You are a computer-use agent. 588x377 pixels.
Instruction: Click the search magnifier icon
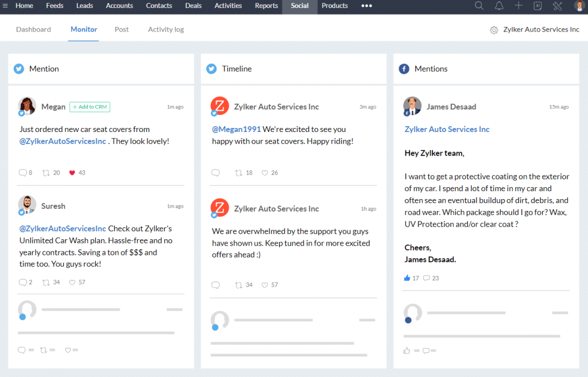click(x=479, y=6)
